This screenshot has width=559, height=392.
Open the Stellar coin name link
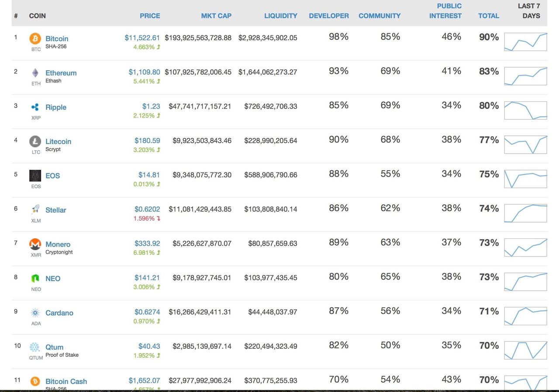coord(56,210)
